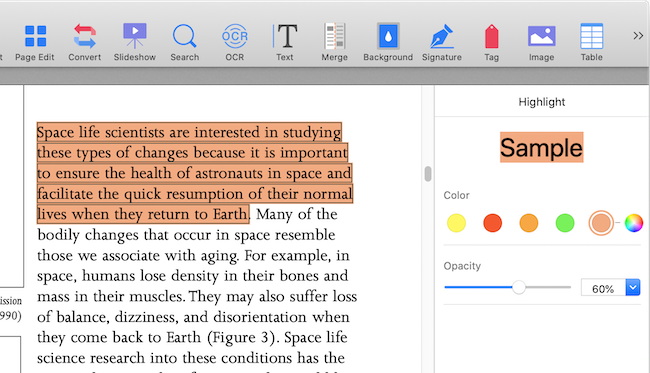Open the opacity percentage dropdown arrow

coord(633,287)
